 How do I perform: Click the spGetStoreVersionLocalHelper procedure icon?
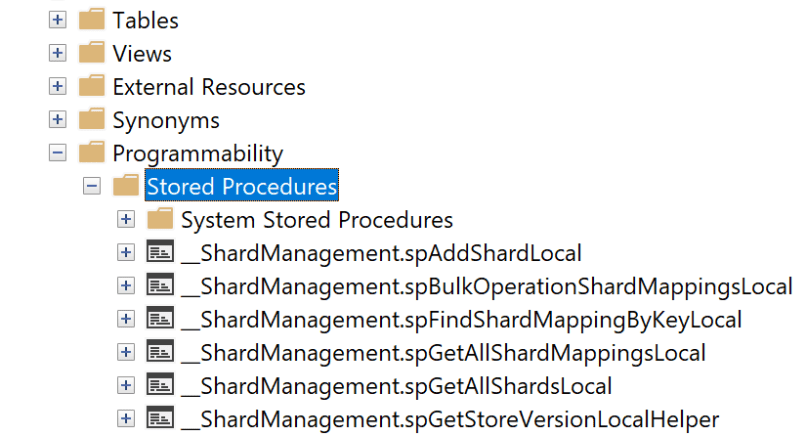pos(159,418)
